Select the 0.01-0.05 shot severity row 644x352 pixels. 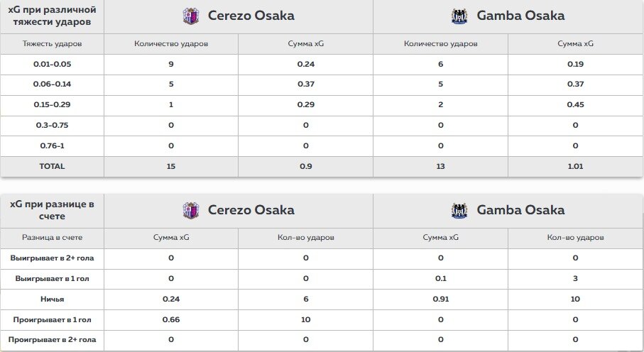pyautogui.click(x=321, y=64)
